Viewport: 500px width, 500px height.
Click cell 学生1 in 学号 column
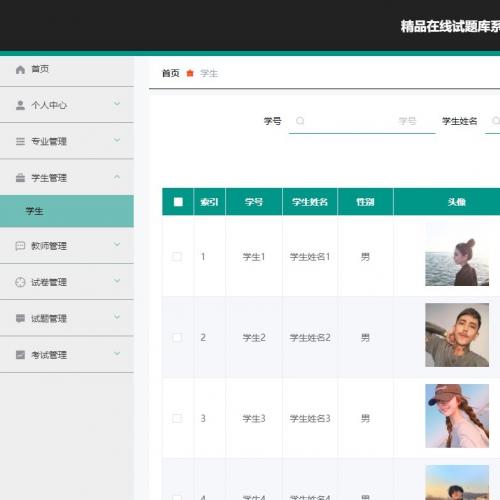[x=254, y=257]
